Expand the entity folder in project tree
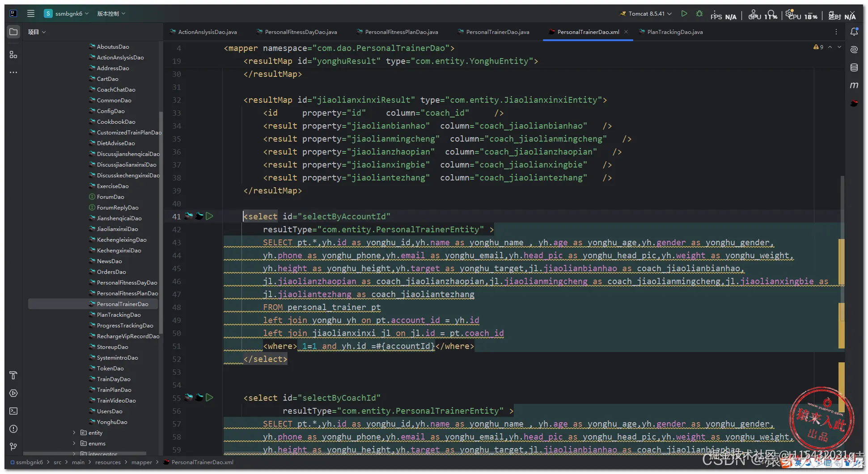The width and height of the screenshot is (868, 474). (74, 432)
